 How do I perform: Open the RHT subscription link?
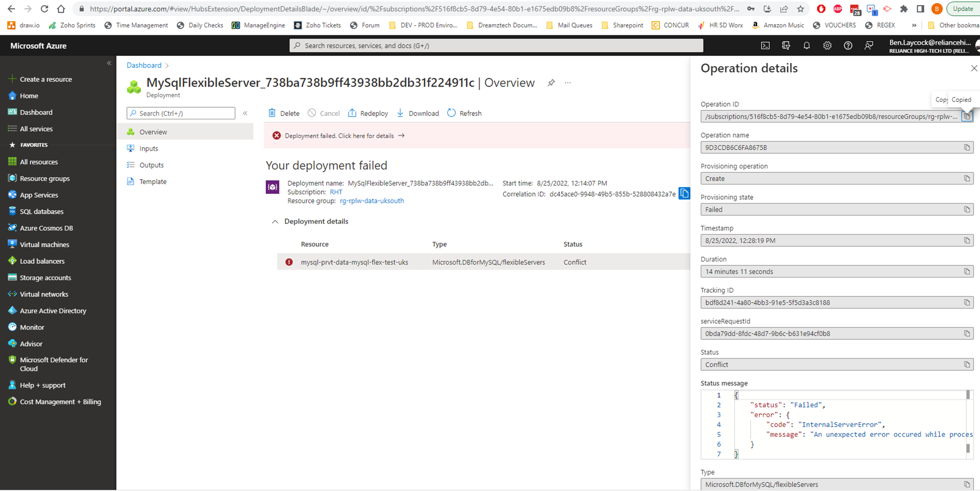[x=336, y=192]
